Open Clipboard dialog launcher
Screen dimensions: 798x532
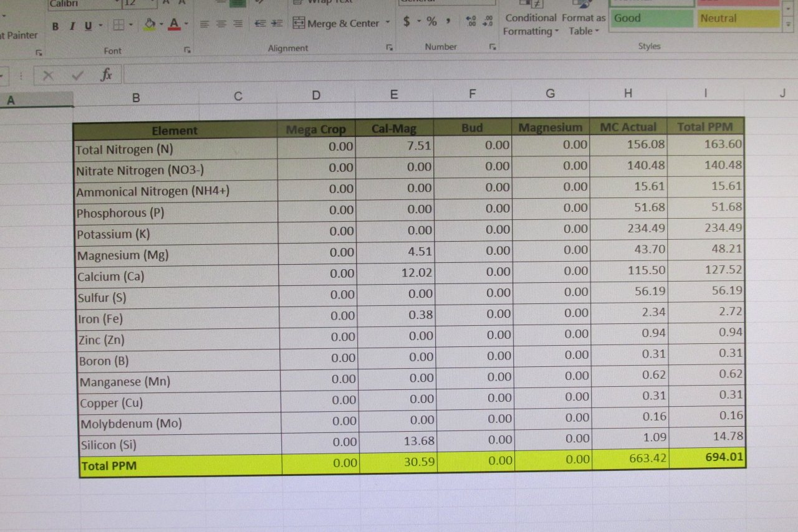click(x=38, y=52)
